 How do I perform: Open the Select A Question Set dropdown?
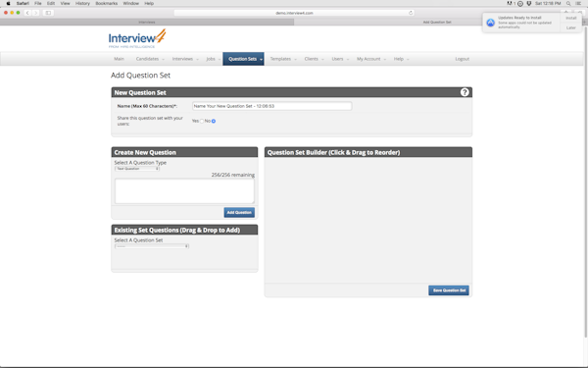152,246
